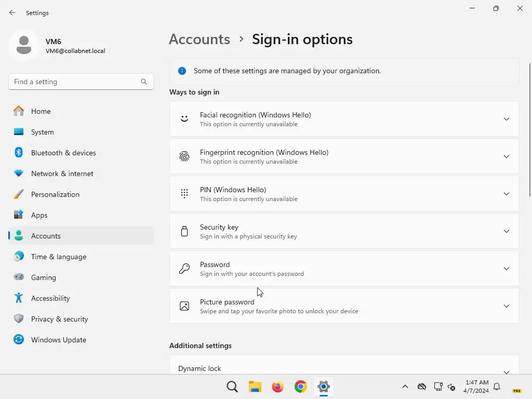Click the Settings gear in the taskbar
This screenshot has height=399, width=532.
tap(323, 387)
